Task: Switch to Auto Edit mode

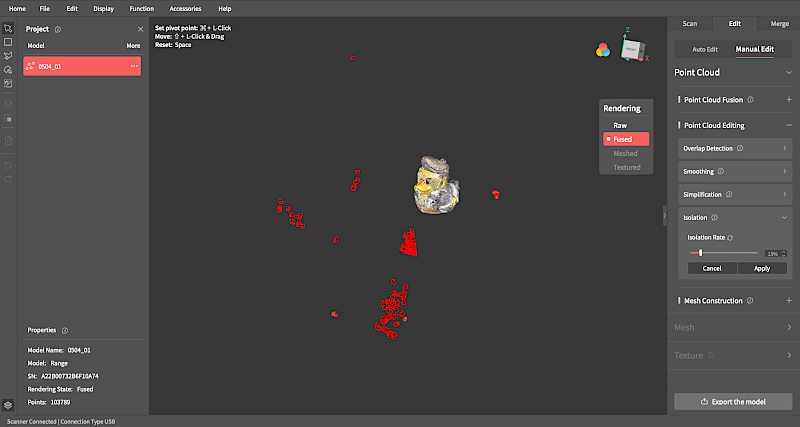Action: click(x=705, y=49)
